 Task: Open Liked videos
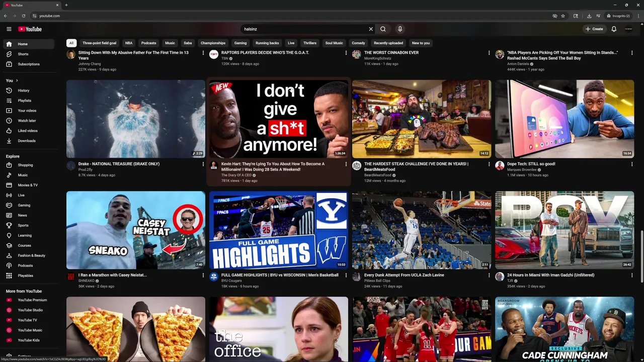(x=28, y=131)
